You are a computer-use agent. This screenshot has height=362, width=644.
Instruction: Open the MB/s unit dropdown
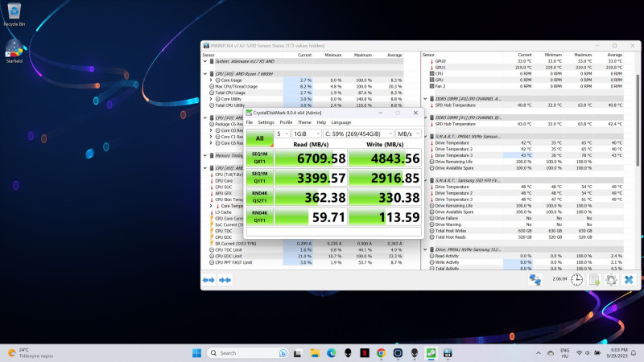click(408, 134)
